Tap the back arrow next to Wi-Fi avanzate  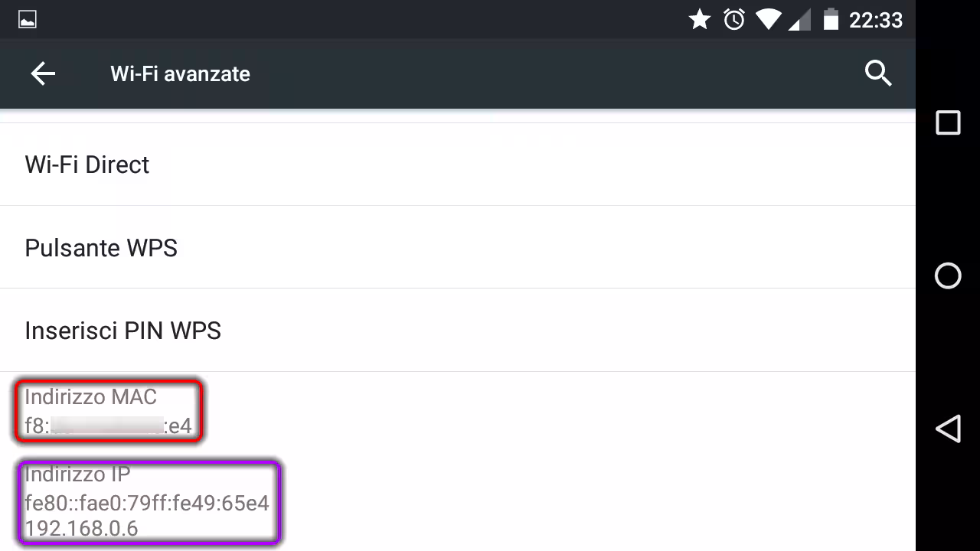pyautogui.click(x=43, y=73)
